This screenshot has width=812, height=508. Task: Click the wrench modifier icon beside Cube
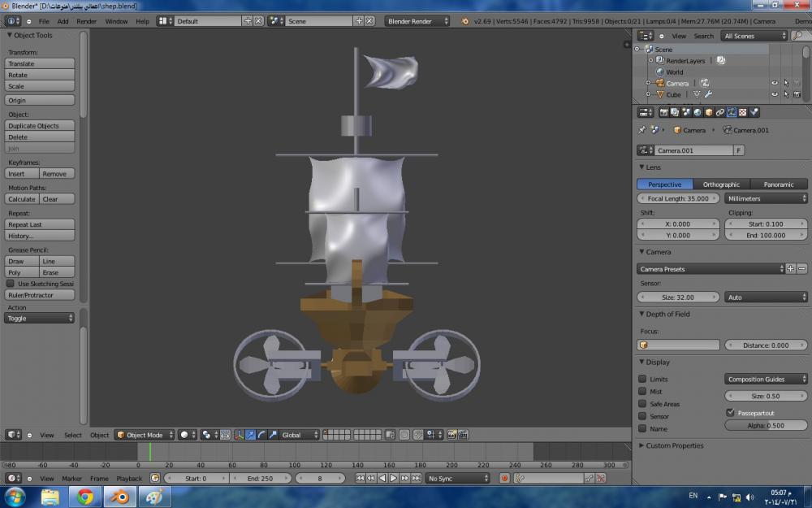[x=708, y=94]
